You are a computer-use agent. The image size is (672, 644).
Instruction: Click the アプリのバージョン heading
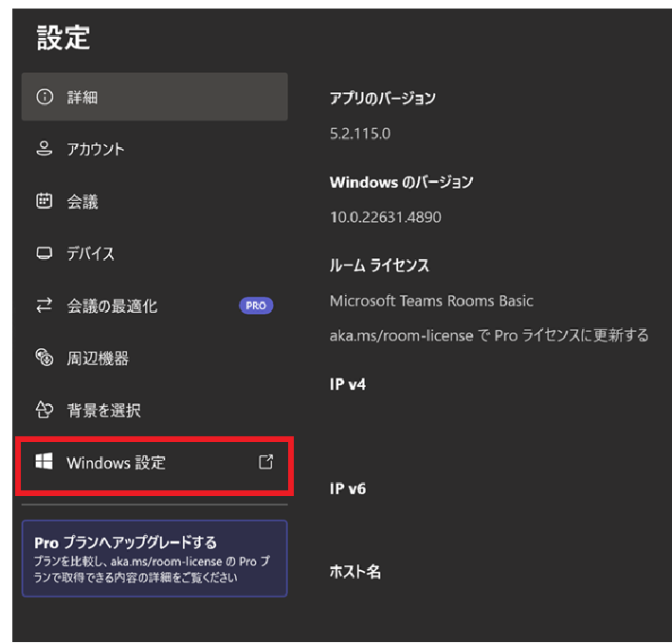coord(383,99)
